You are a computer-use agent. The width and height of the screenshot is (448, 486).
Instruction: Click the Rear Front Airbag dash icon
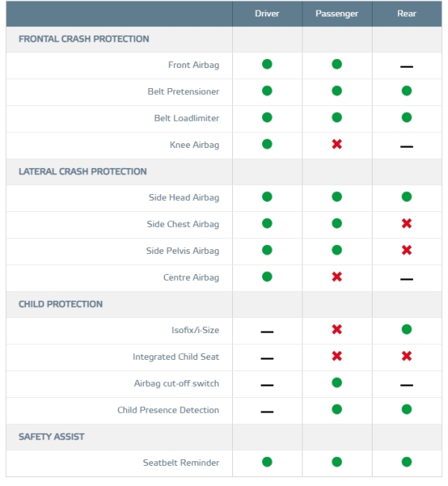coord(406,66)
